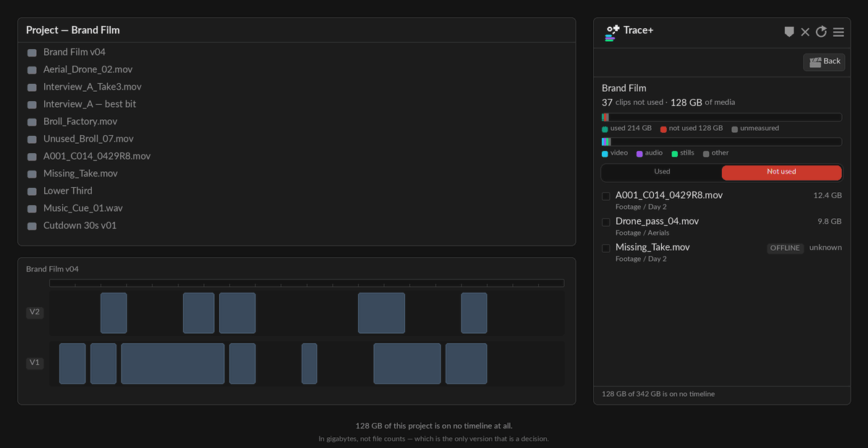The width and height of the screenshot is (868, 448).
Task: Click the refresh arrow icon in Trace+
Action: pyautogui.click(x=821, y=32)
